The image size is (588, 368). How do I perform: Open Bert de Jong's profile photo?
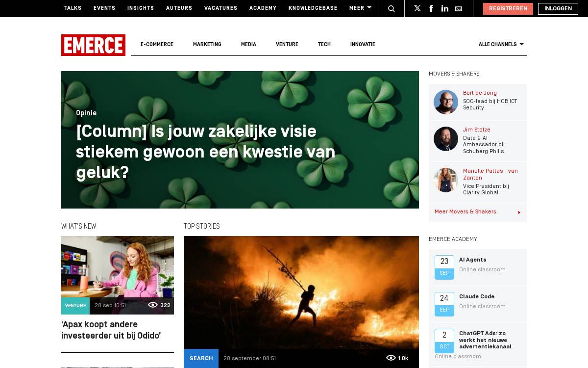tap(446, 102)
